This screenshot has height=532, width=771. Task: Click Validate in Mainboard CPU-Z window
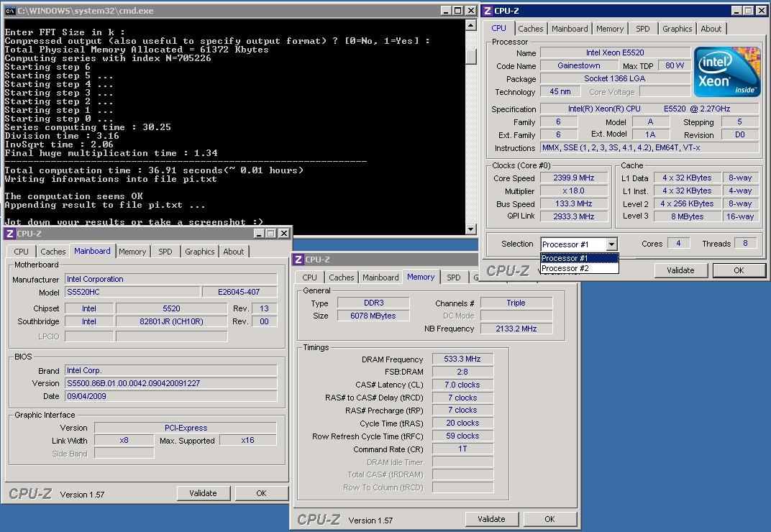pos(203,493)
